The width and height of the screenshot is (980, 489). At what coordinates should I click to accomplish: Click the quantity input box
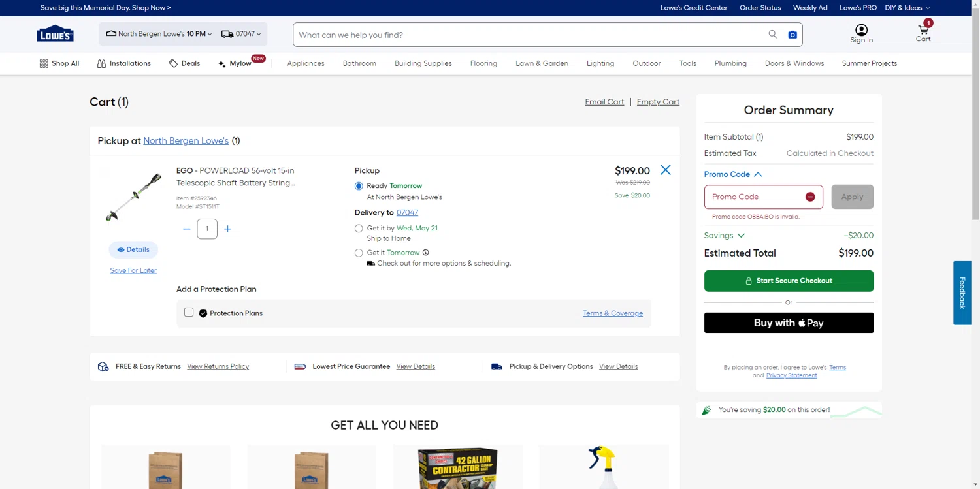[x=207, y=229]
